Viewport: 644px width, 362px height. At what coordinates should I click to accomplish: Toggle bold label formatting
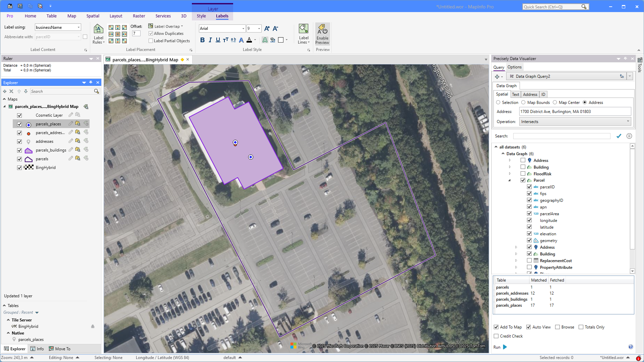click(x=202, y=40)
